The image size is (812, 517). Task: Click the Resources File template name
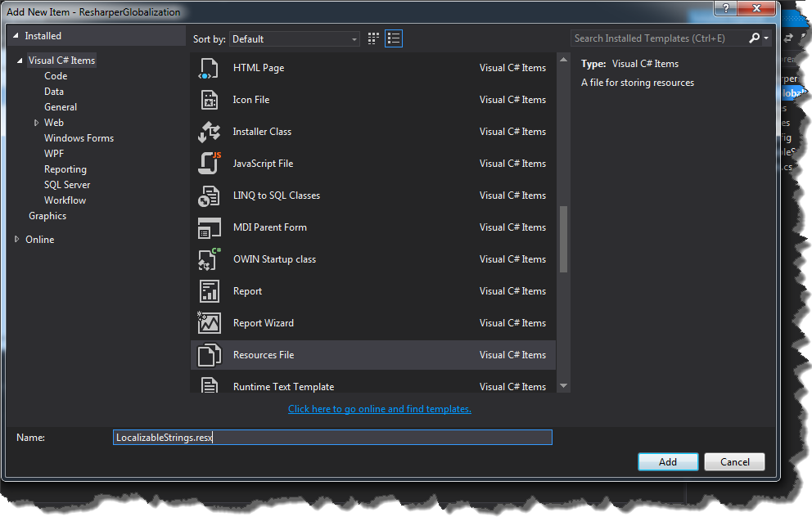[x=264, y=355]
